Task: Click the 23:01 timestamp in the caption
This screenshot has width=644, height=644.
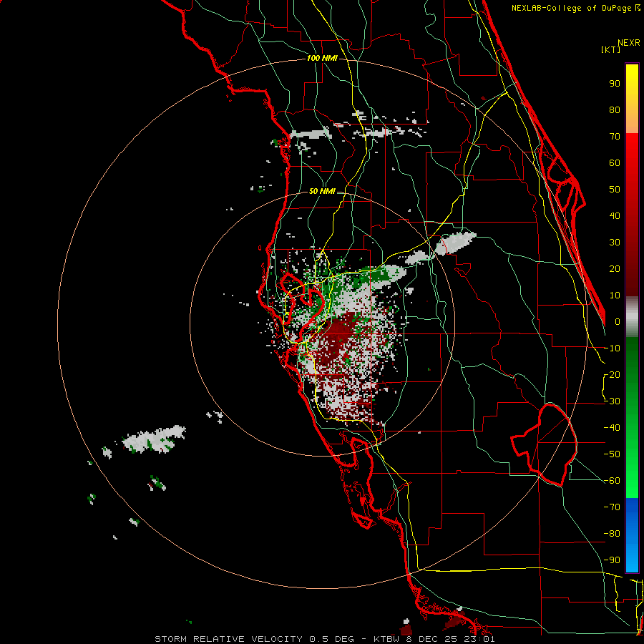Action: [478, 639]
